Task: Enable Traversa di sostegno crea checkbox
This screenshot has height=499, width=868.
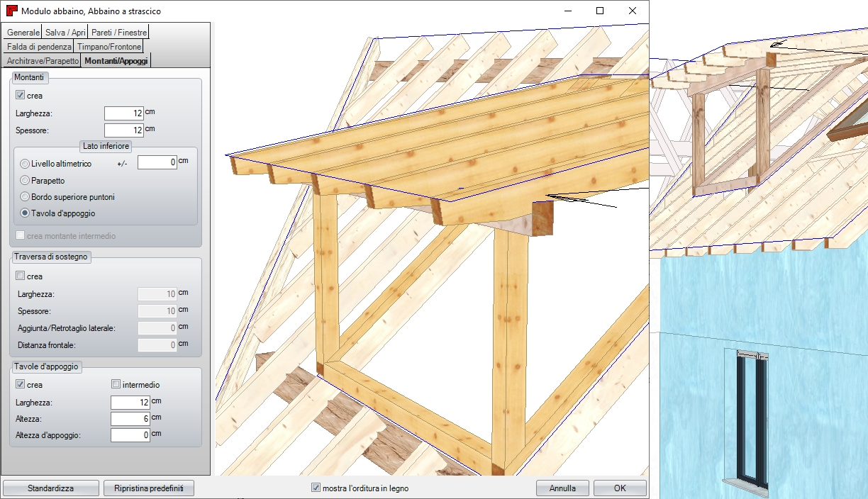Action: click(20, 276)
